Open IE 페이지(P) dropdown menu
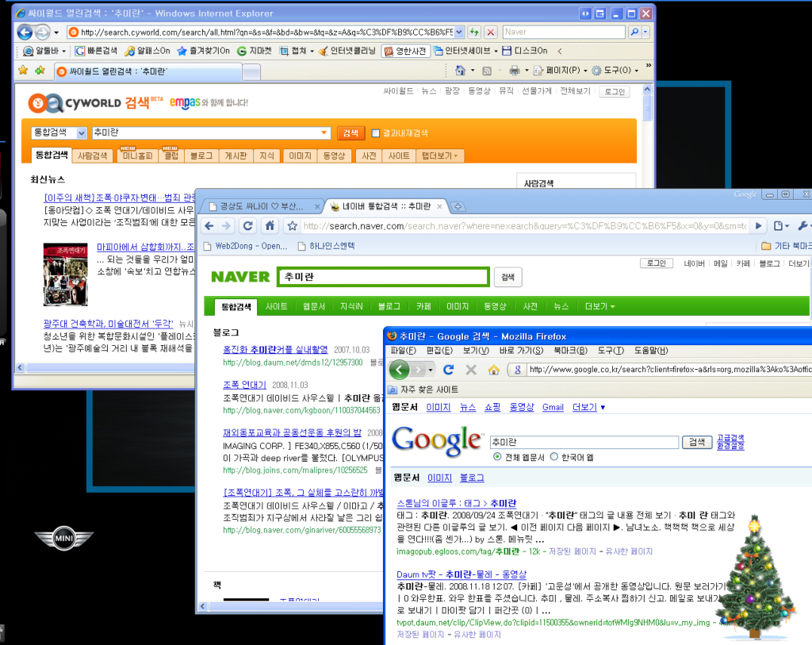The height and width of the screenshot is (645, 812). pyautogui.click(x=561, y=71)
